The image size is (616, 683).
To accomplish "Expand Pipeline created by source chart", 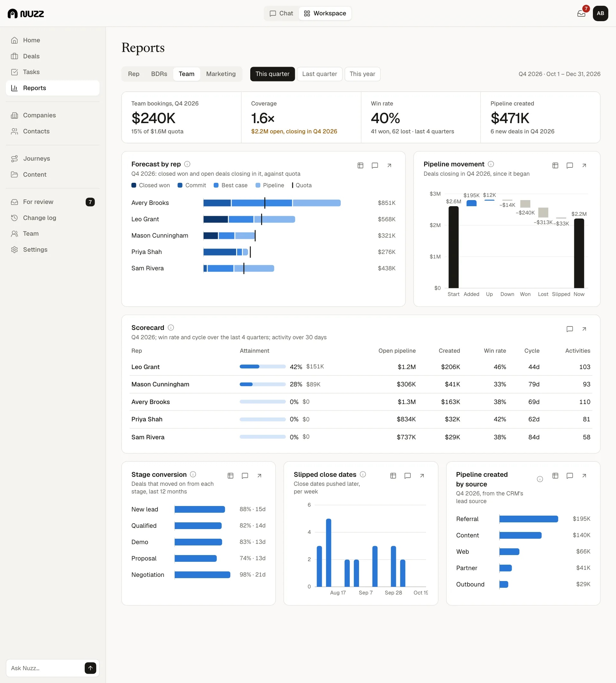I will click(584, 476).
